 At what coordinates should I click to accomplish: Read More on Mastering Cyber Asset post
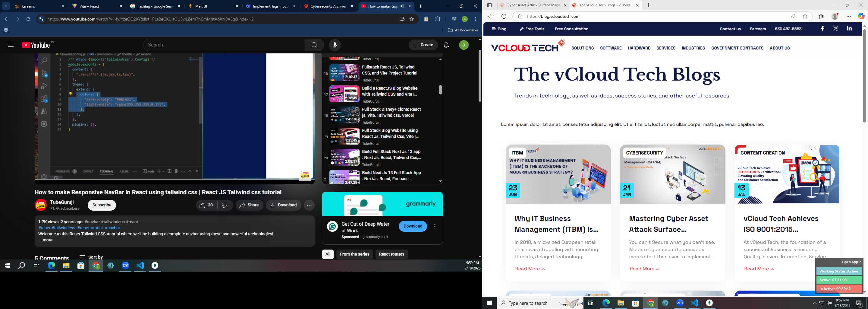click(x=644, y=269)
